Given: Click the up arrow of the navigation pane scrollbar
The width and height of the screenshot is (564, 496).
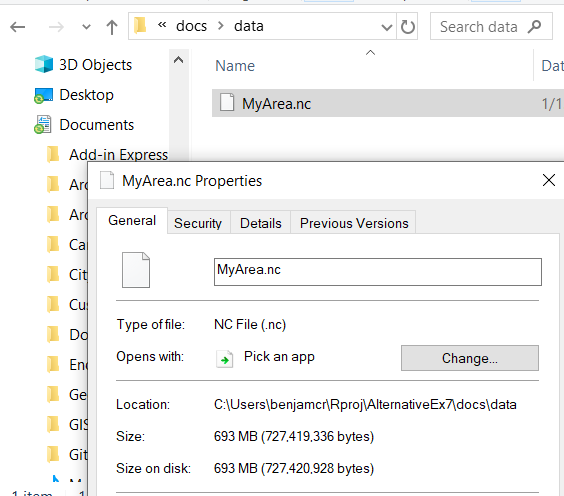Looking at the screenshot, I should pos(179,60).
